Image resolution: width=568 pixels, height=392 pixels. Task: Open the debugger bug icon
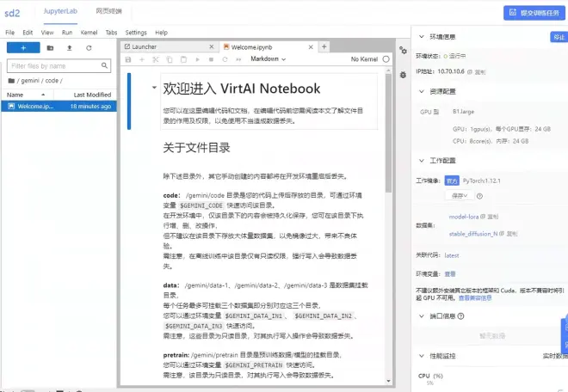pyautogui.click(x=403, y=75)
